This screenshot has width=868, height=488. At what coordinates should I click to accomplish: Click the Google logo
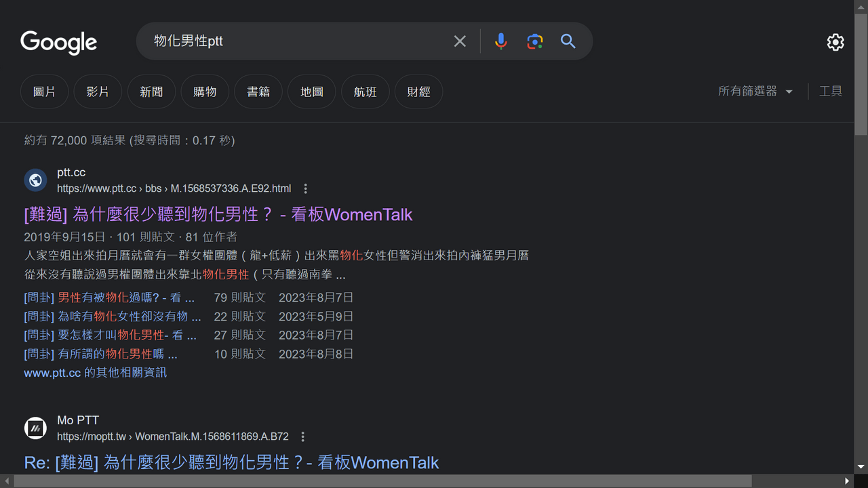click(59, 42)
